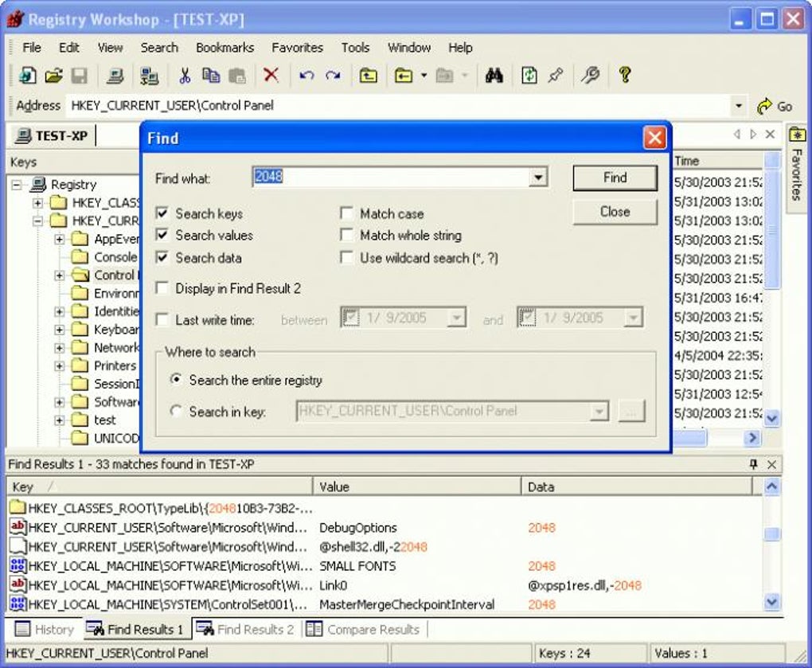The image size is (812, 668).
Task: Click the Close button in Find dialog
Action: 615,212
